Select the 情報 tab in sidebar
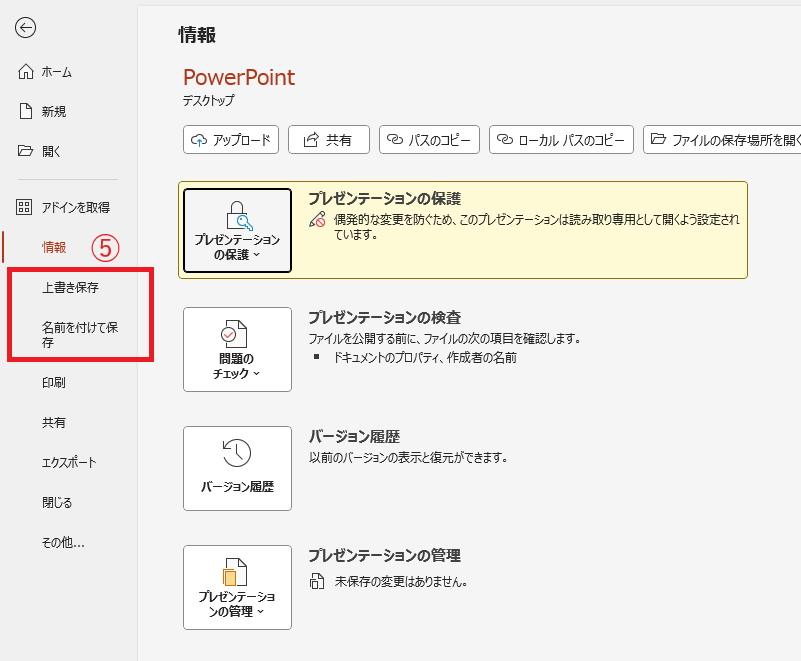801x661 pixels. point(54,247)
